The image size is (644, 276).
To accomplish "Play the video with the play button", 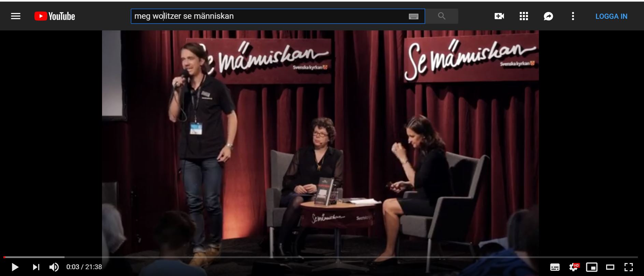I will [x=15, y=267].
